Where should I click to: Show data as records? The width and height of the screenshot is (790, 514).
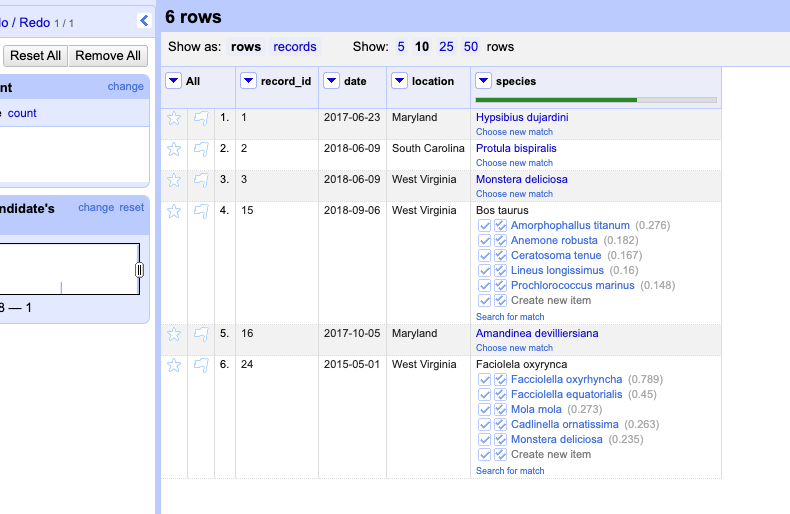pyautogui.click(x=295, y=47)
